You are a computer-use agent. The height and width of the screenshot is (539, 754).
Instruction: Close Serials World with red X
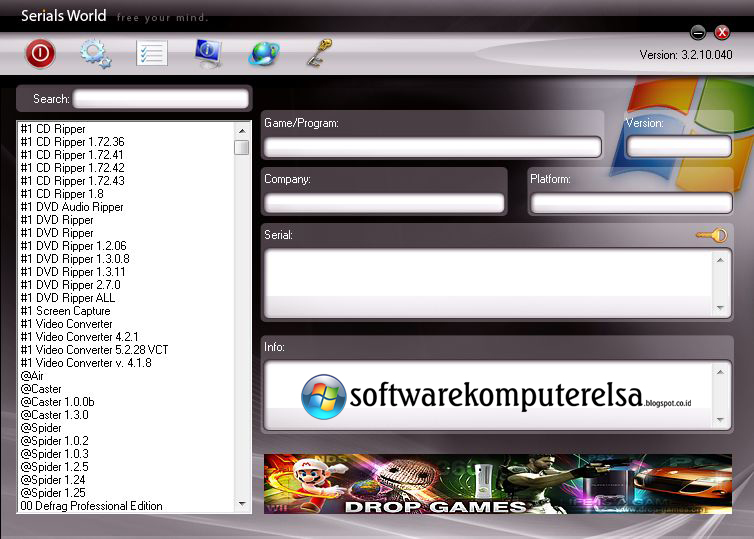[722, 32]
